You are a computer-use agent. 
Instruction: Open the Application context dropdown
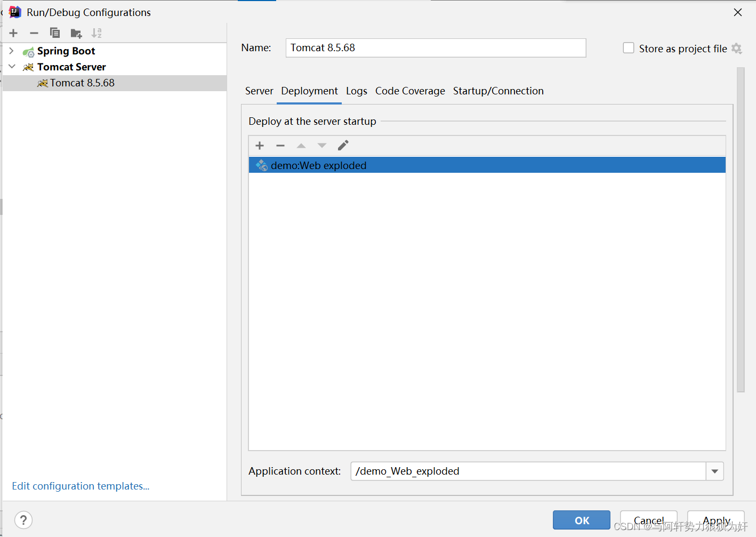click(x=714, y=471)
